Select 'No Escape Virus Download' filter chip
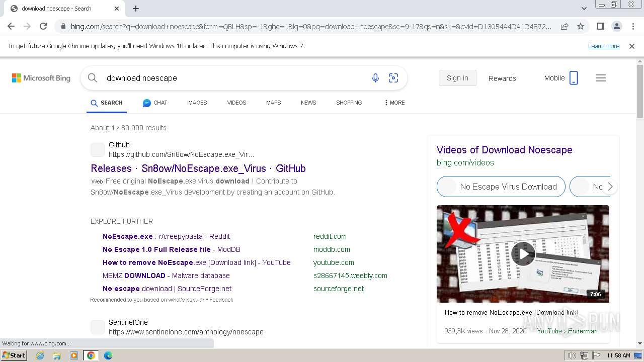Image resolution: width=644 pixels, height=362 pixels. (x=501, y=187)
